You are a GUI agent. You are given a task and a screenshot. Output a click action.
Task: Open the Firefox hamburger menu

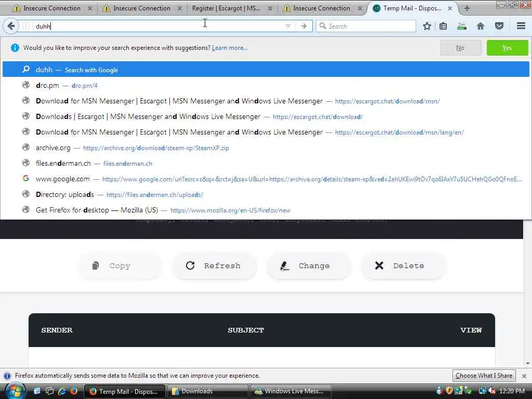(x=521, y=26)
